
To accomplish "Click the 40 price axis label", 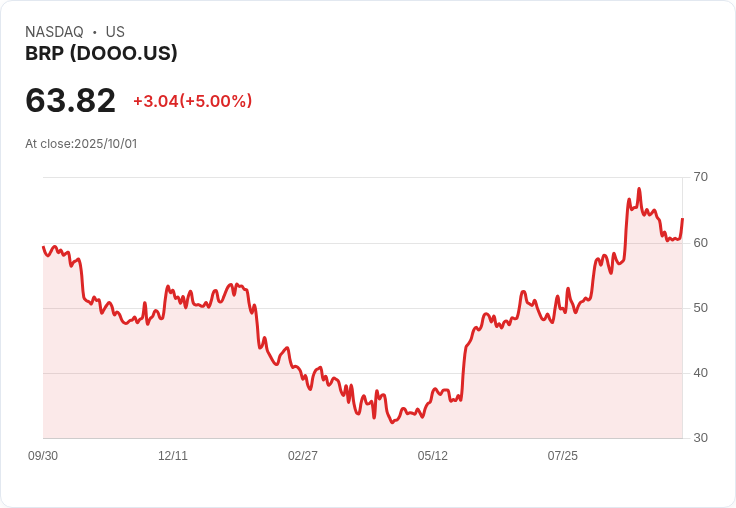I will pos(700,373).
